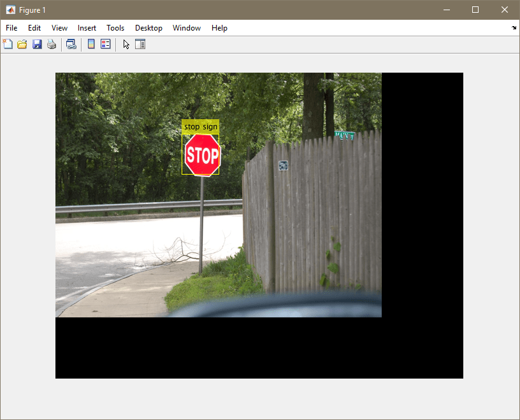
Task: Open the Edit menu
Action: (34, 28)
